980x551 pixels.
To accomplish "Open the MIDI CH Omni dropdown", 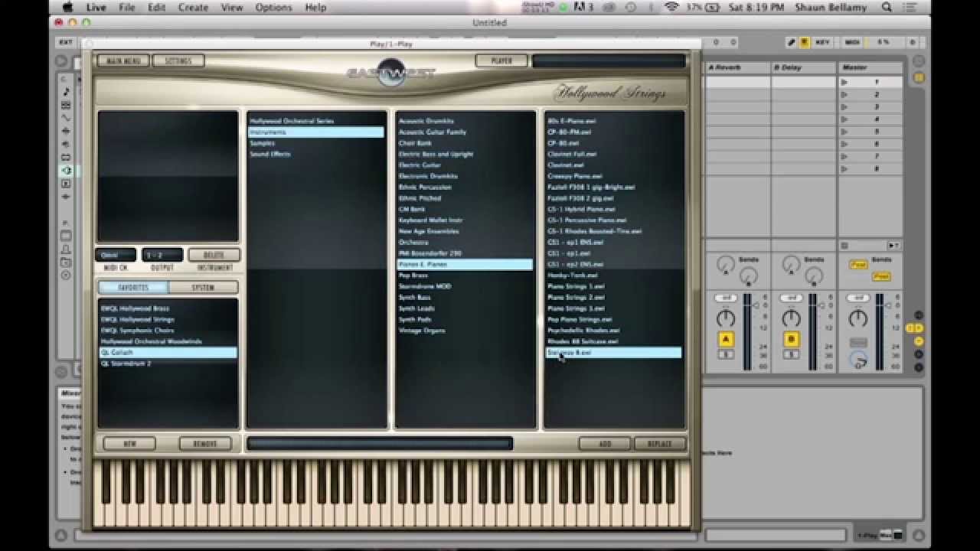I will (116, 255).
